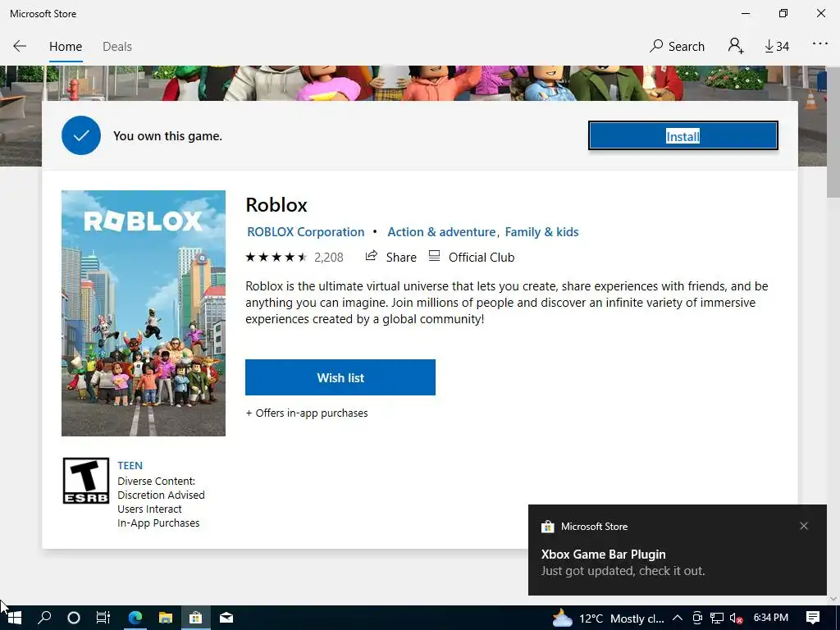Click the muted volume tray icon

[x=737, y=619]
